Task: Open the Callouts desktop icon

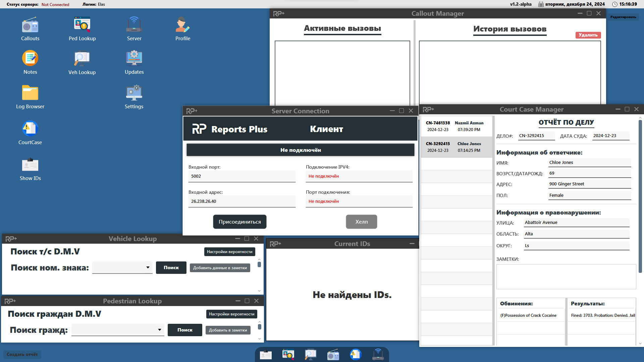Action: 30,26
